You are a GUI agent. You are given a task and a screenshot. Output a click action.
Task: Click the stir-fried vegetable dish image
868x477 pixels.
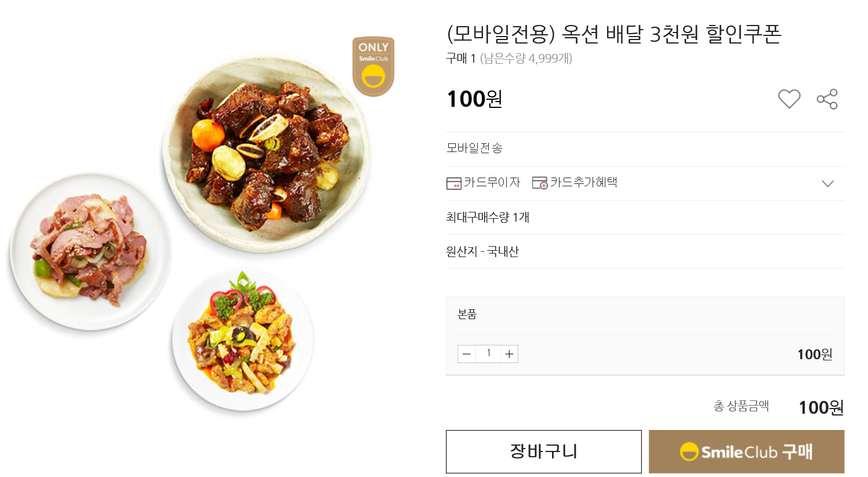(243, 339)
